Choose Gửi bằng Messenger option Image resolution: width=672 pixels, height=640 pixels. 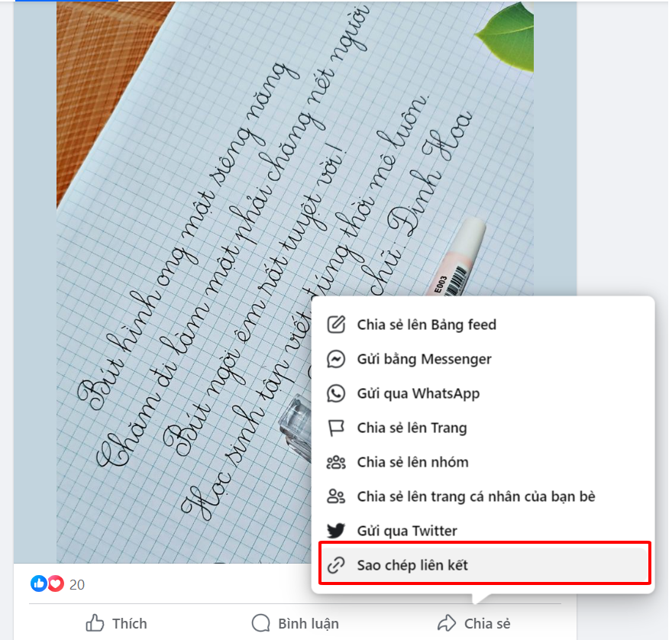click(484, 359)
